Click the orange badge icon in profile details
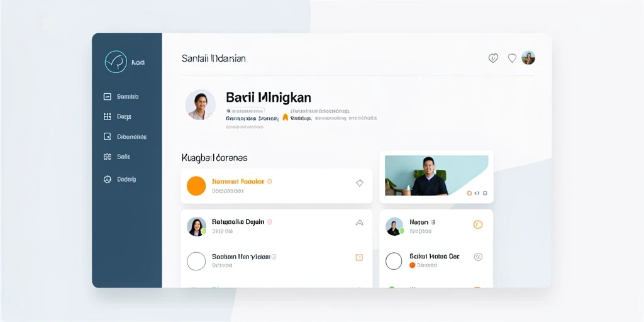Screen dimensions: 644x322 pos(286,118)
